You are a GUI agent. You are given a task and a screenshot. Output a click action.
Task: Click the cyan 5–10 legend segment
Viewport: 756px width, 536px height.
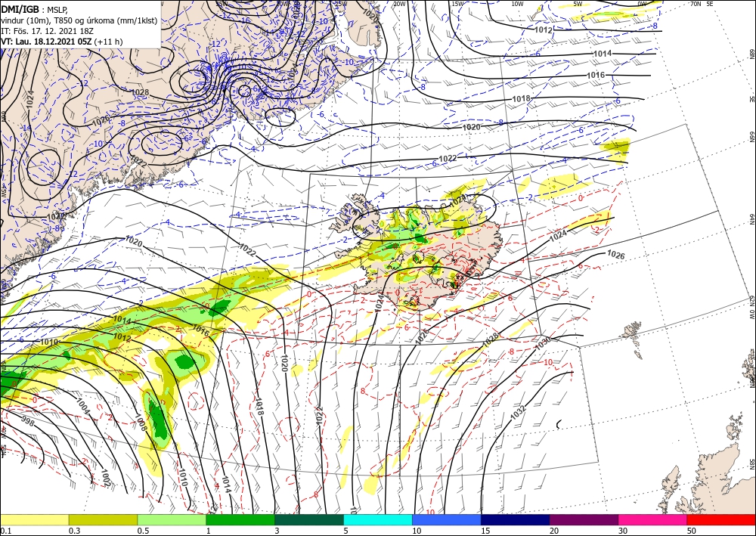point(378,519)
